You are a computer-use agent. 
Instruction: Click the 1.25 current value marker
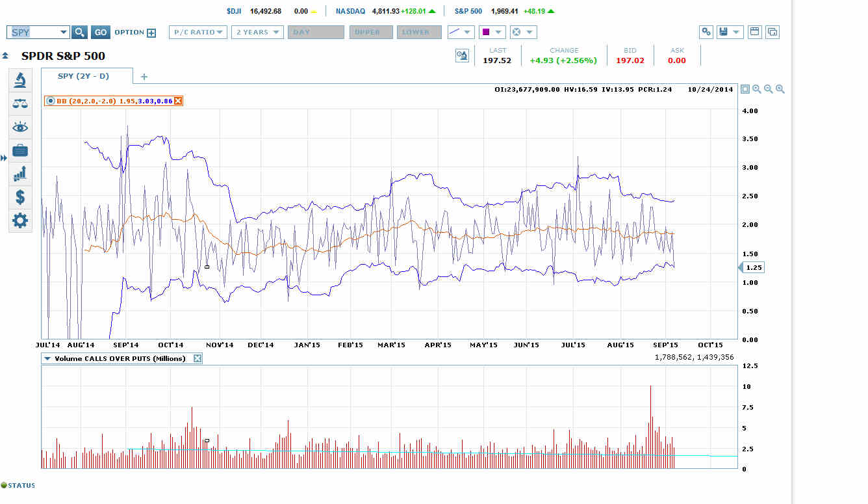point(751,267)
